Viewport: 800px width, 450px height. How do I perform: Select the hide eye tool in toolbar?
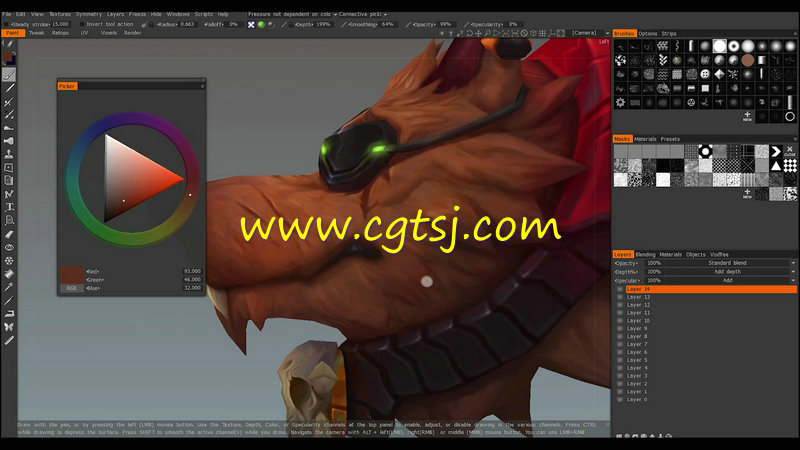(9, 247)
